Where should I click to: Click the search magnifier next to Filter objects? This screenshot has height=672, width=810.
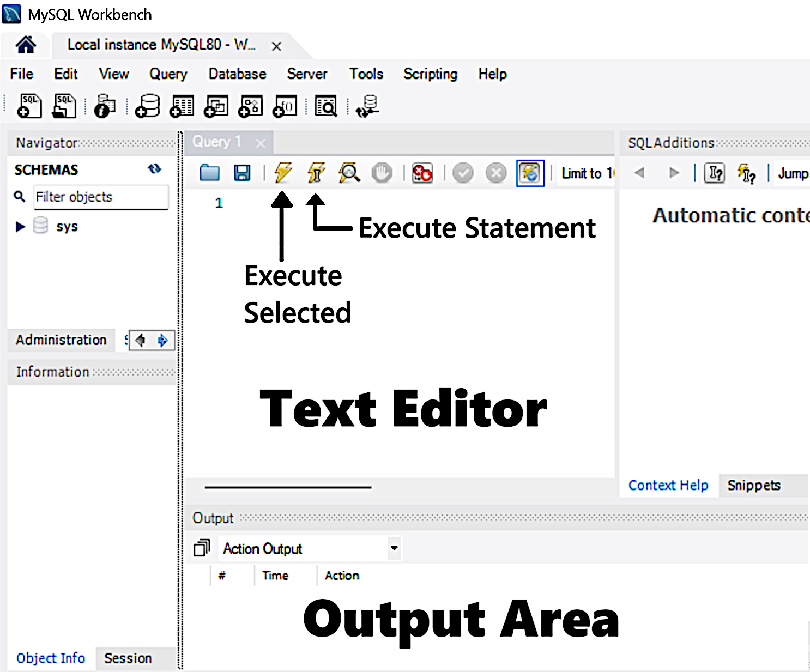[20, 196]
